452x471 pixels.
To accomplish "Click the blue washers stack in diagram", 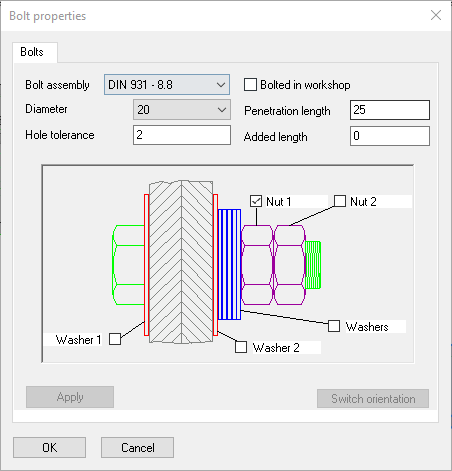I will tap(229, 264).
